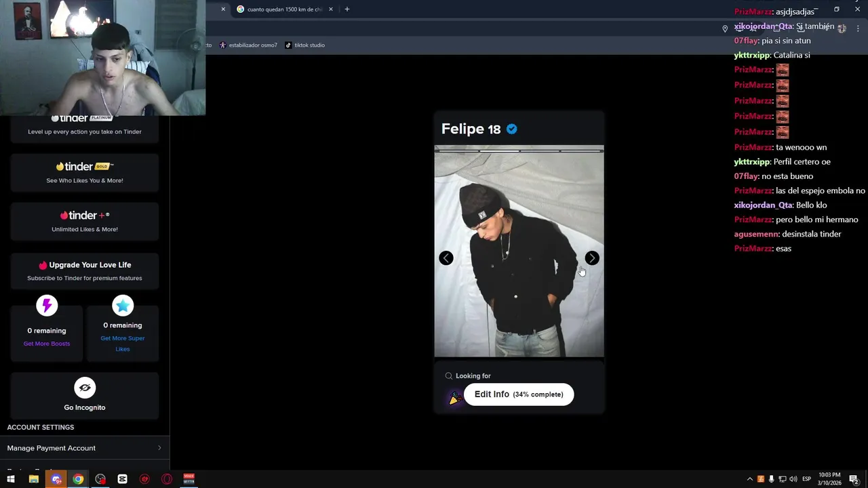Click the Chrome profile avatar

[842, 28]
